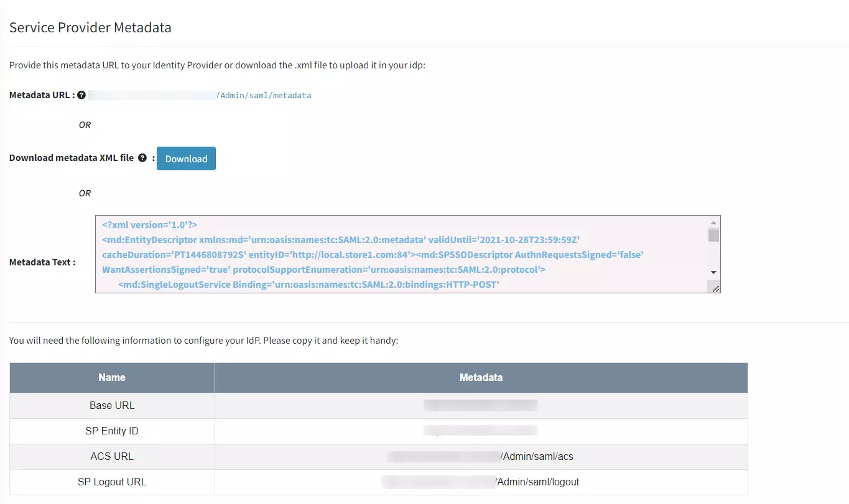Screen dimensions: 849x504
Task: Select the Base URL row label
Action: click(112, 406)
